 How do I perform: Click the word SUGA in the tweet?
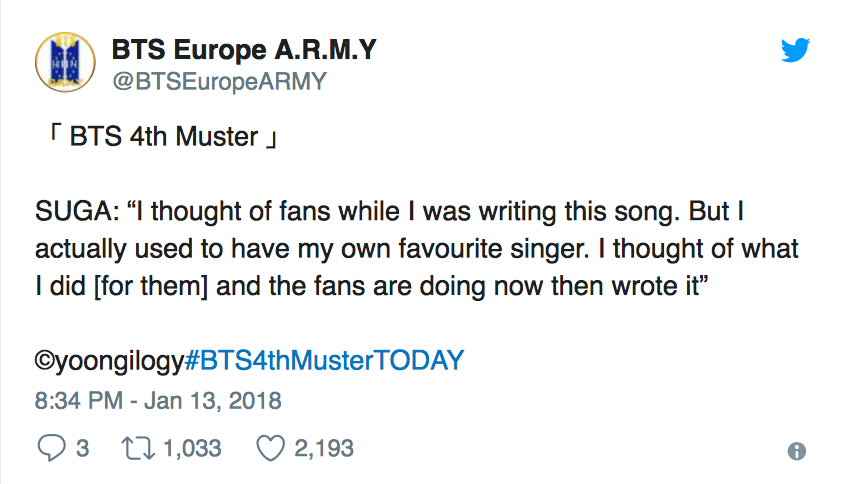pos(74,211)
